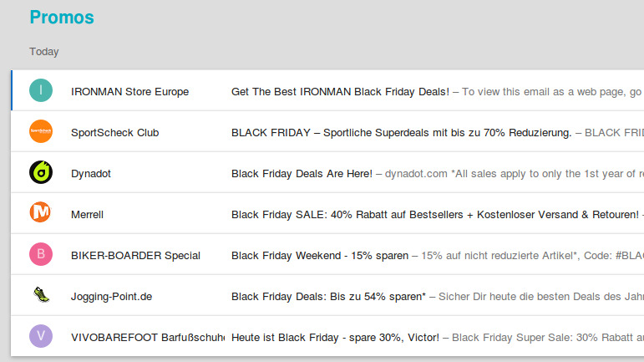This screenshot has height=362, width=644.
Task: Open 'Get The Best IRONMAN Black Friday Deals!' email
Action: pyautogui.click(x=340, y=91)
